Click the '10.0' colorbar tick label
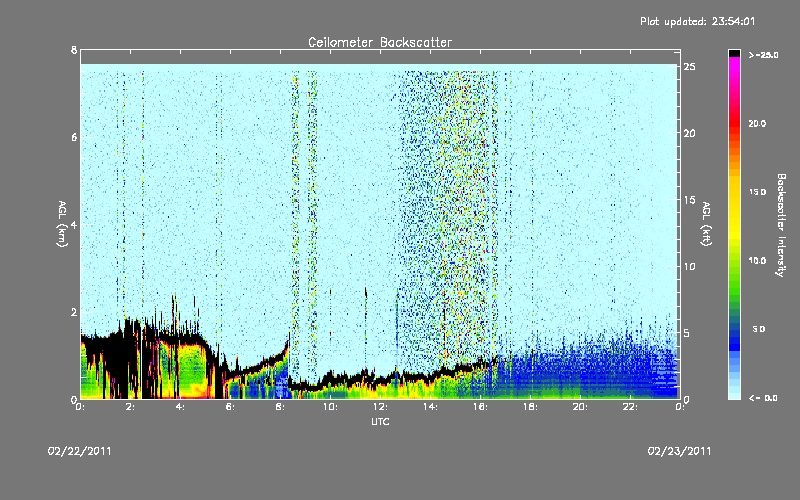The width and height of the screenshot is (800, 500). [758, 261]
